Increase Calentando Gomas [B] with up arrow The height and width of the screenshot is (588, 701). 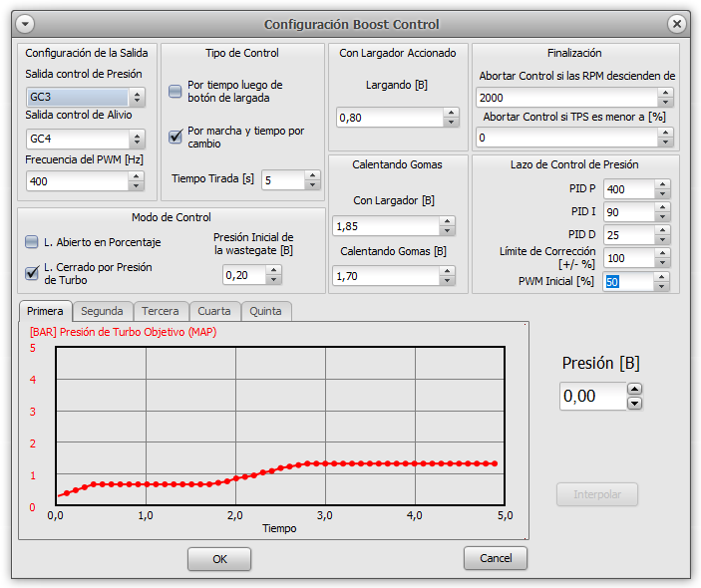point(447,271)
